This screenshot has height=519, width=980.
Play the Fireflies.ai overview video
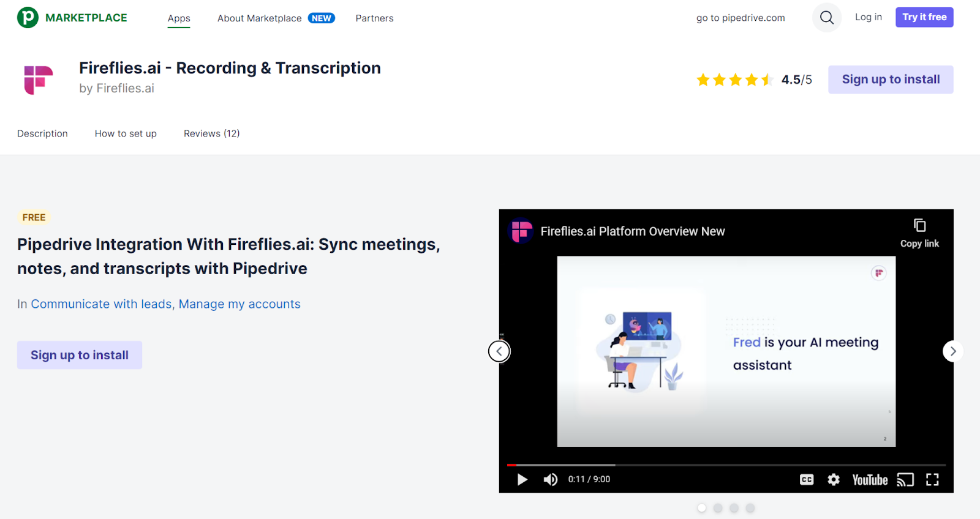click(x=522, y=479)
